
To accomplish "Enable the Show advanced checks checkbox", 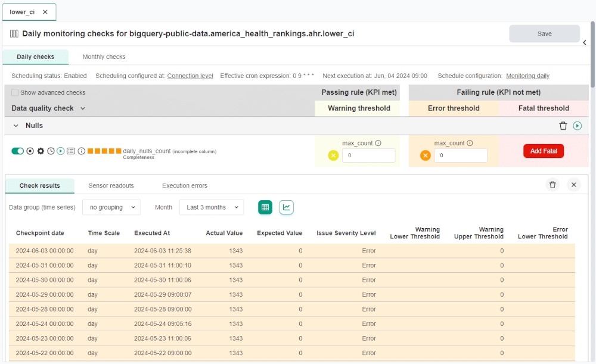I will coord(15,93).
